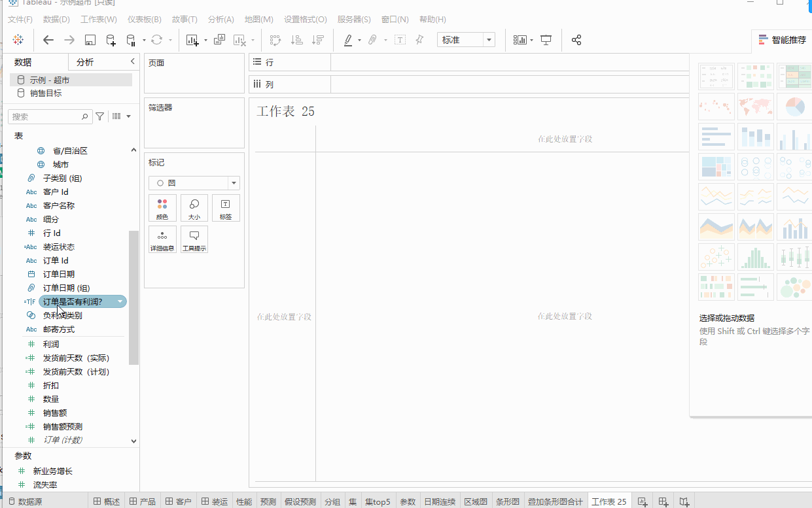Viewport: 812px width, 508px height.
Task: Open the 标准 fit dropdown
Action: 466,40
